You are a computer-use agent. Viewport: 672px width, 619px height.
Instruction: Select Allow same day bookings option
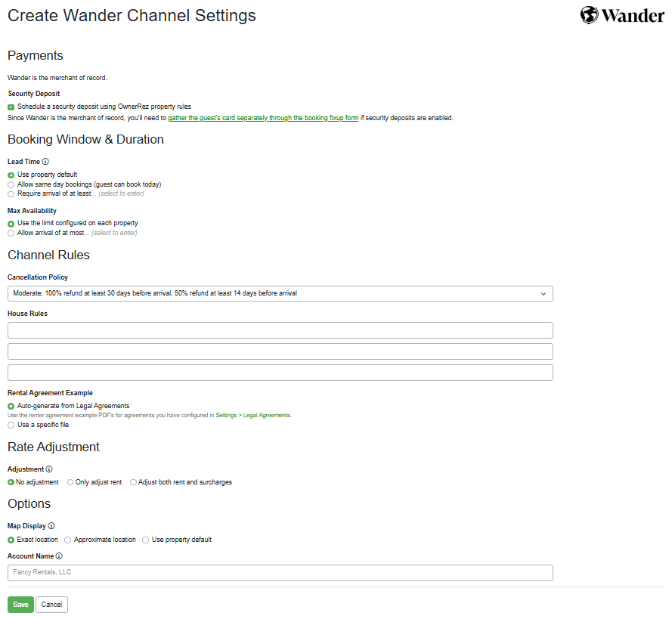coord(11,184)
